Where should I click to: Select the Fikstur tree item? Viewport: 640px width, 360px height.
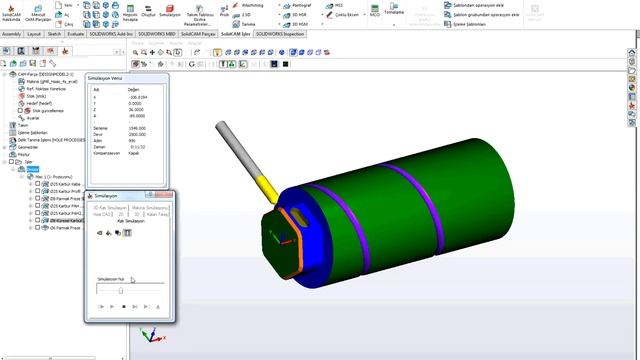tap(24, 154)
